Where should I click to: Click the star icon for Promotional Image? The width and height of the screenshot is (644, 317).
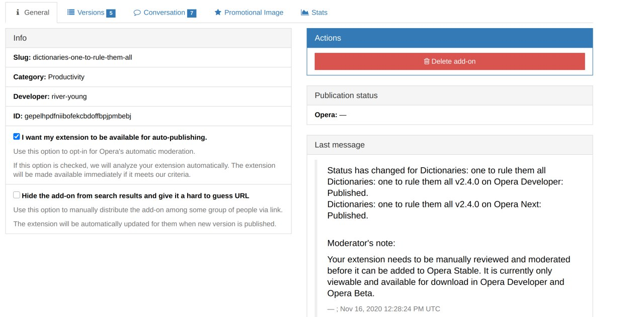pos(218,12)
